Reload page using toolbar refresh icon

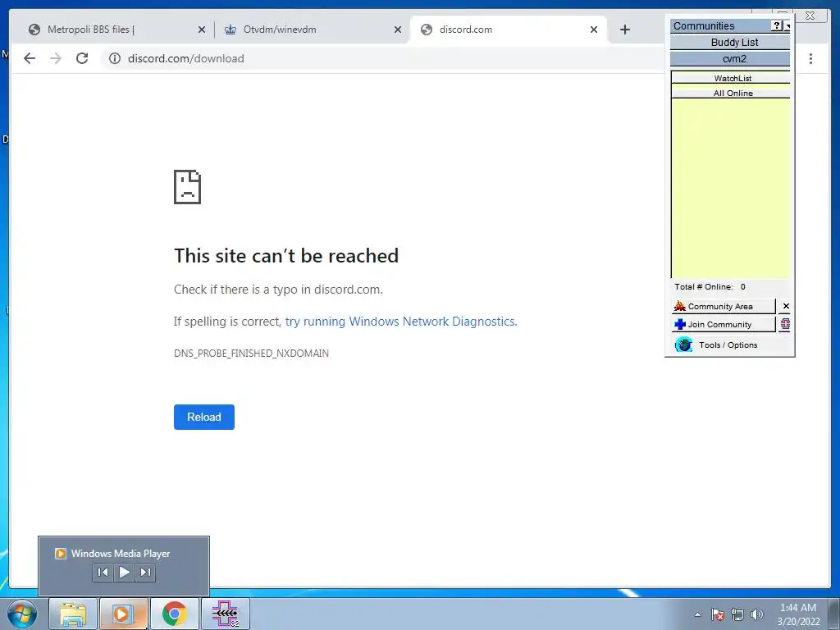[x=82, y=58]
